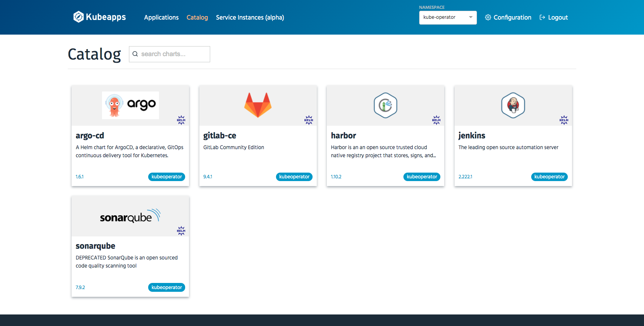Click the Kubeapps logo icon
644x326 pixels.
pyautogui.click(x=79, y=17)
